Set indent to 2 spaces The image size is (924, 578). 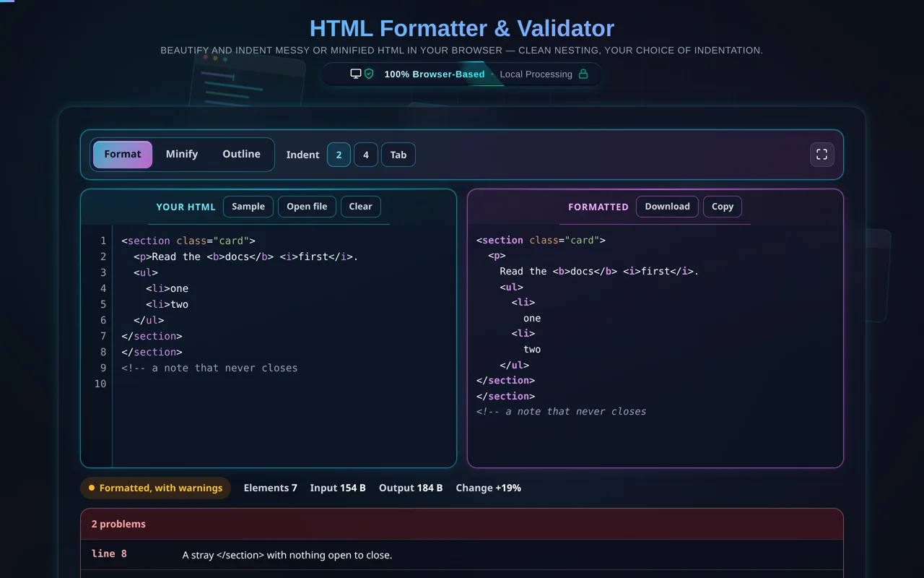click(339, 155)
